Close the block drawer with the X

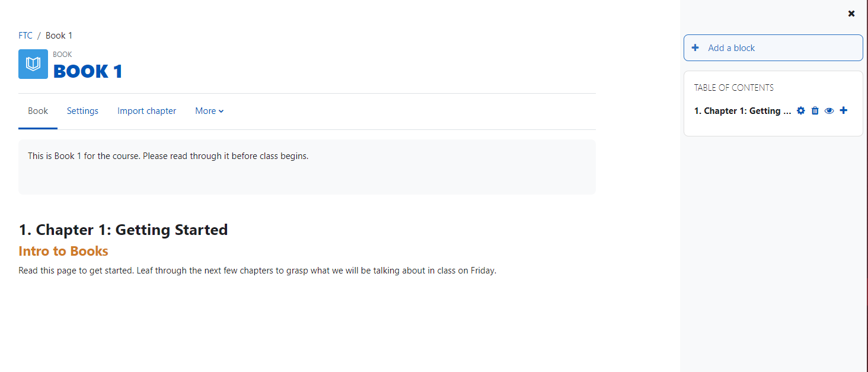pyautogui.click(x=851, y=14)
